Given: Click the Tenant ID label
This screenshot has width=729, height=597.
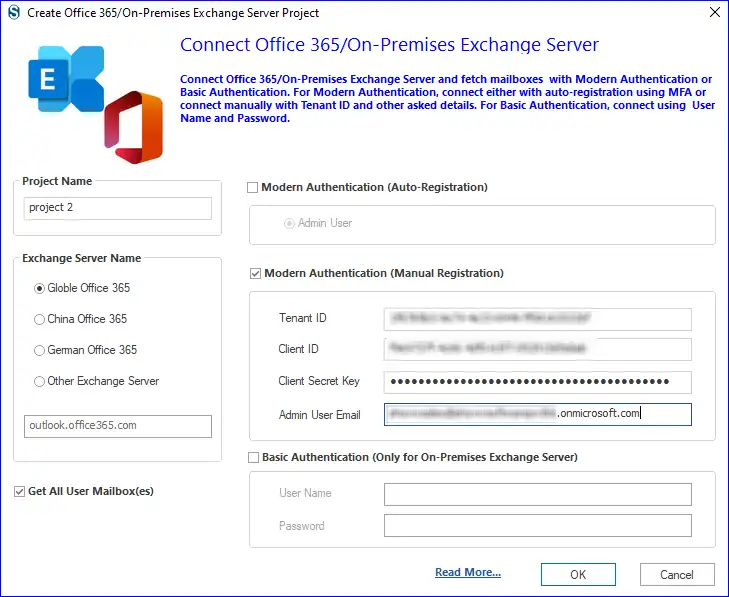Looking at the screenshot, I should click(303, 318).
